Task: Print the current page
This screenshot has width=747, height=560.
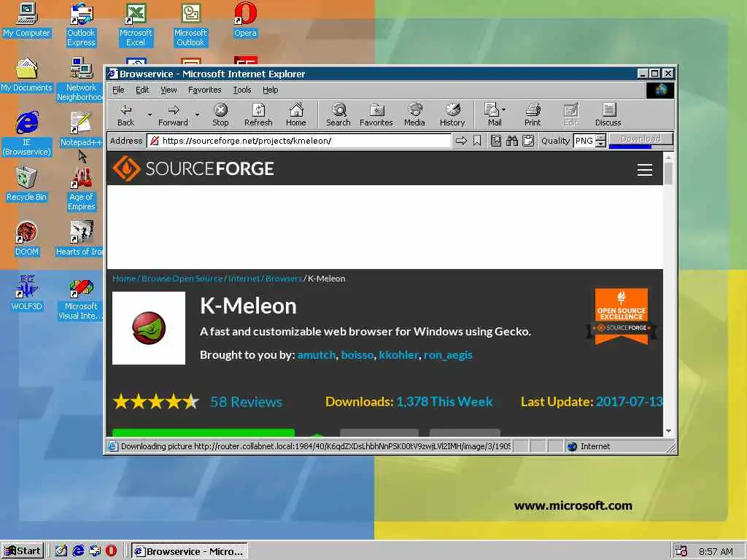Action: point(533,114)
